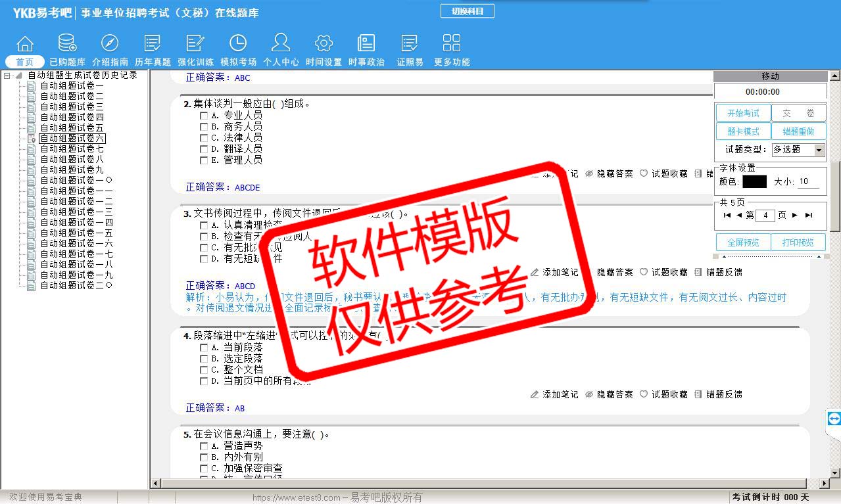Open the 历年真题 icon
The height and width of the screenshot is (504, 841).
153,44
